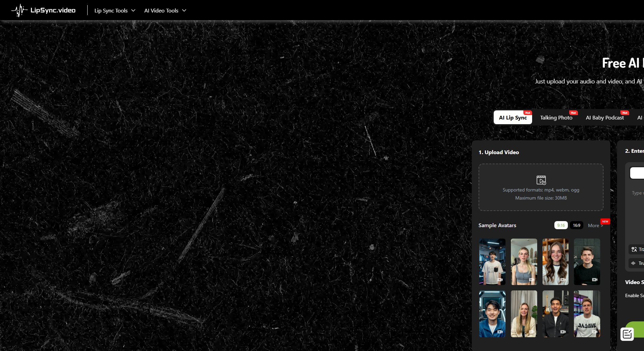Switch avatars to 16:9 ratio
The height and width of the screenshot is (351, 644).
pyautogui.click(x=576, y=225)
